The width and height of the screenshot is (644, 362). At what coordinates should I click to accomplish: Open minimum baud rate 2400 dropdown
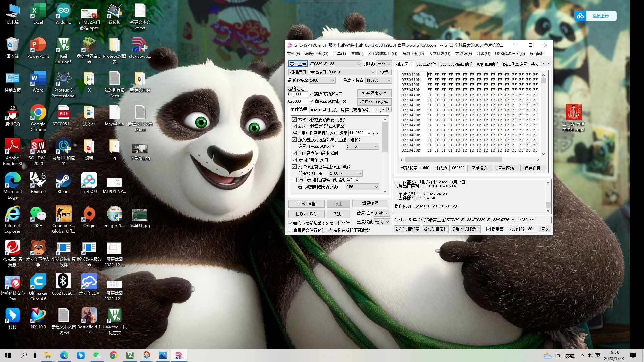pos(332,80)
